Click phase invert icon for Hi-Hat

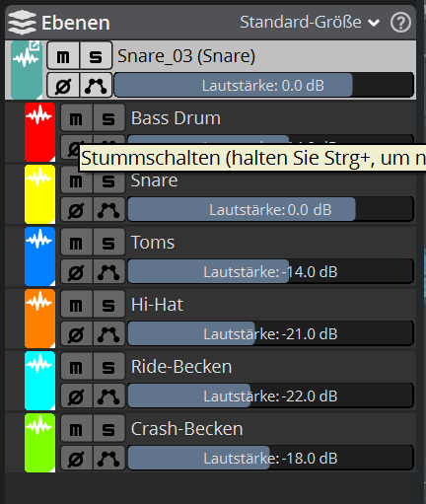[x=76, y=333]
